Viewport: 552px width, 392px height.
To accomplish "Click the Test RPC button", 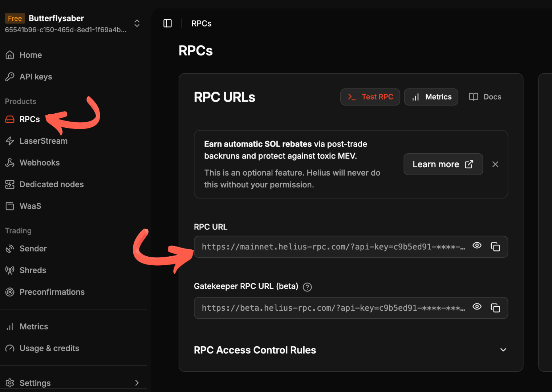I will tap(370, 97).
